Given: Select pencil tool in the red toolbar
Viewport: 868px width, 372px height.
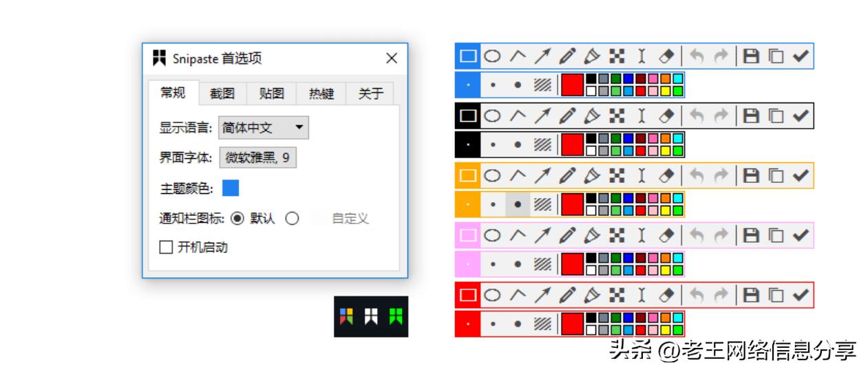Looking at the screenshot, I should (567, 296).
